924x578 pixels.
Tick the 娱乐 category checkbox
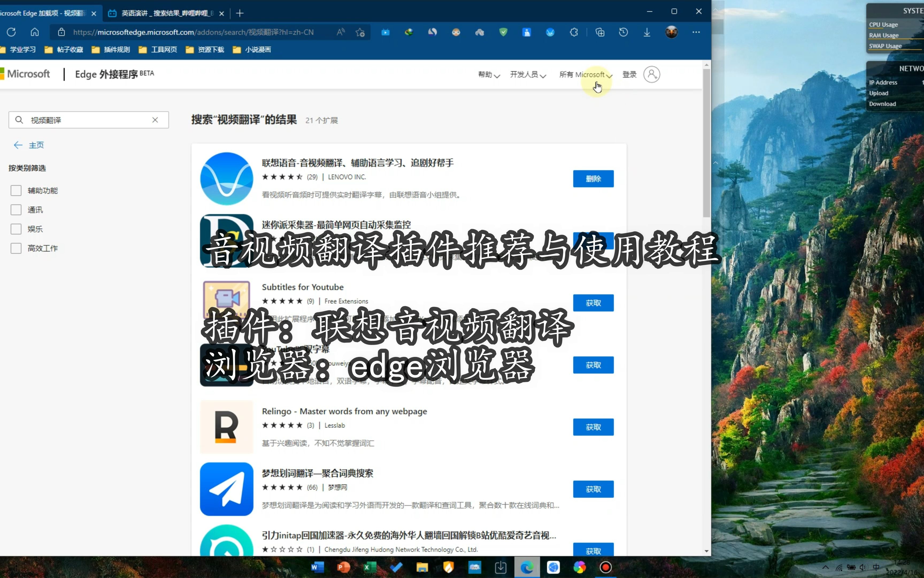(x=16, y=229)
